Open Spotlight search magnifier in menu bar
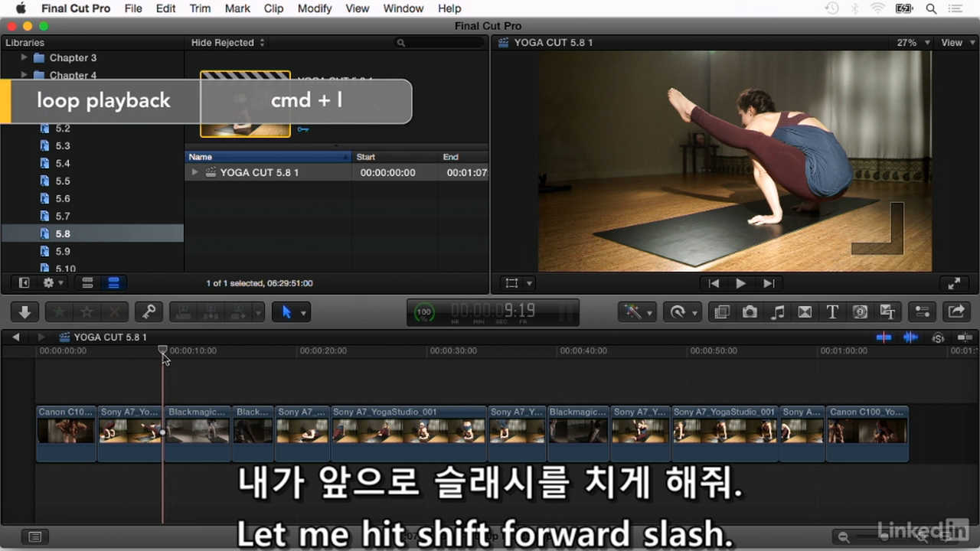This screenshot has height=551, width=980. click(x=932, y=8)
